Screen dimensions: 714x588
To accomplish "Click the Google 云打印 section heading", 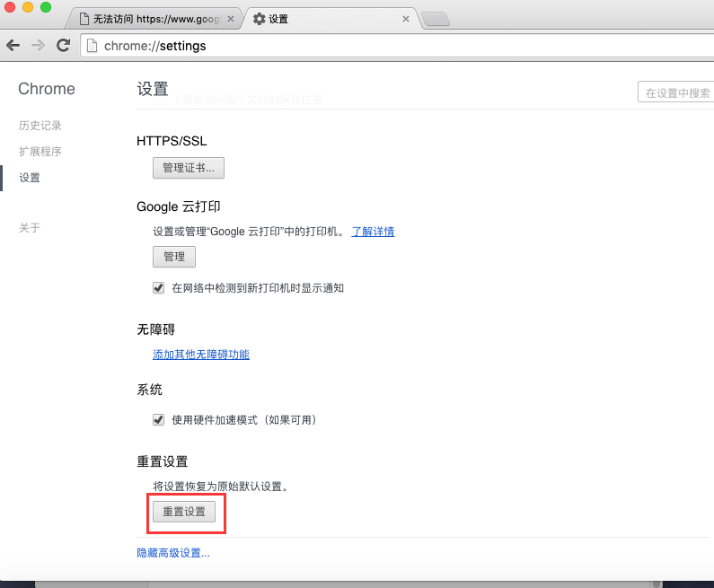I will click(179, 206).
